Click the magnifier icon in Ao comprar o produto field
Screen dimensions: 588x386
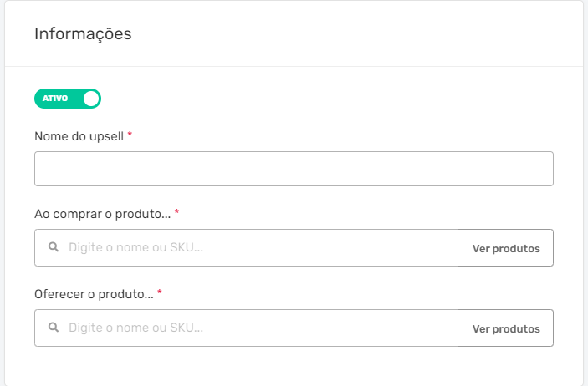click(x=54, y=247)
